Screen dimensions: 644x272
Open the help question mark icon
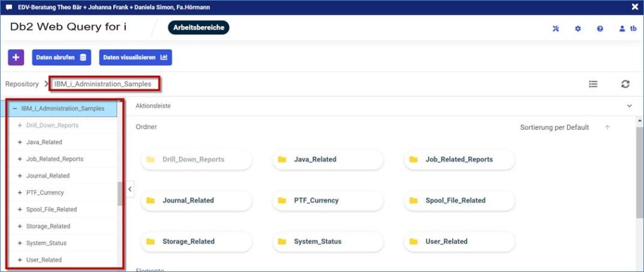click(x=600, y=29)
